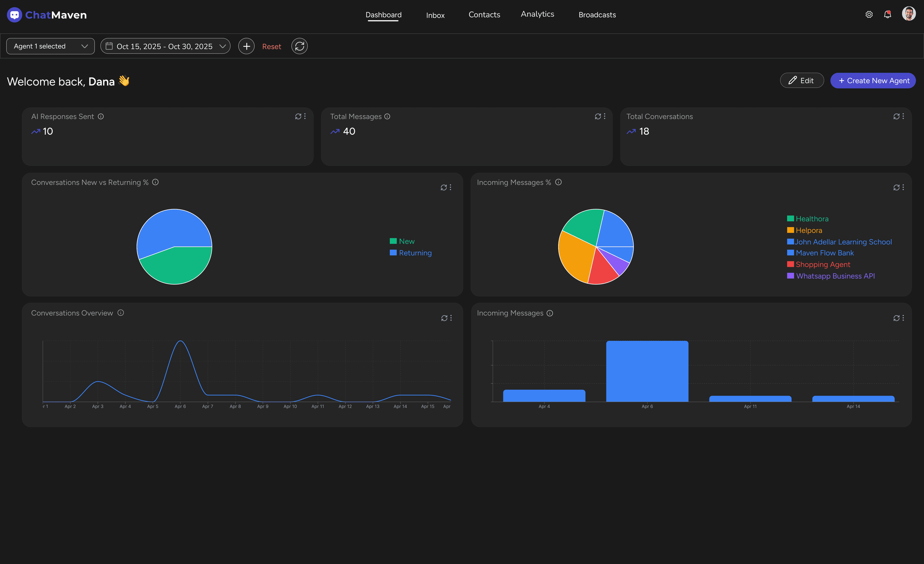
Task: Open the Agent 1 selected dropdown
Action: [x=50, y=46]
